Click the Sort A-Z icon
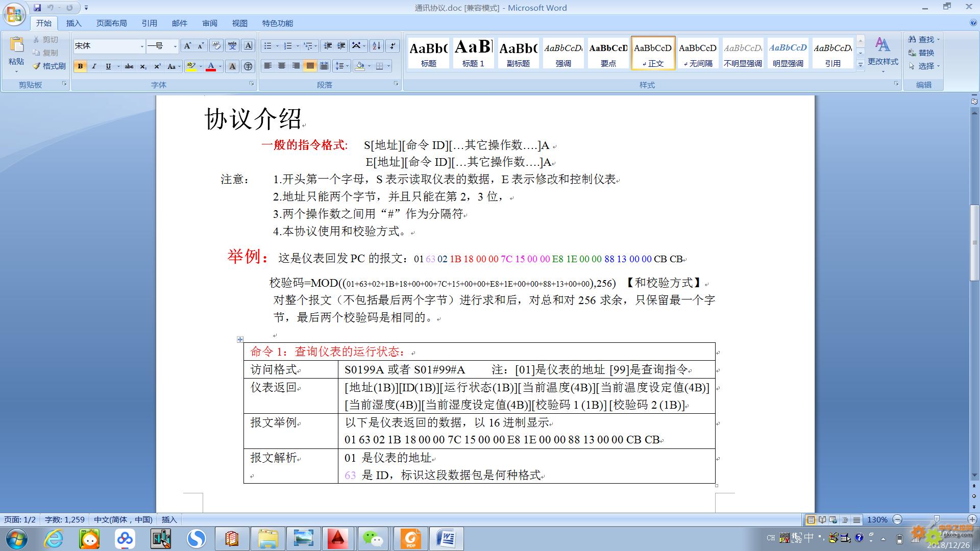Screen dimensions: 980x551 tap(377, 46)
